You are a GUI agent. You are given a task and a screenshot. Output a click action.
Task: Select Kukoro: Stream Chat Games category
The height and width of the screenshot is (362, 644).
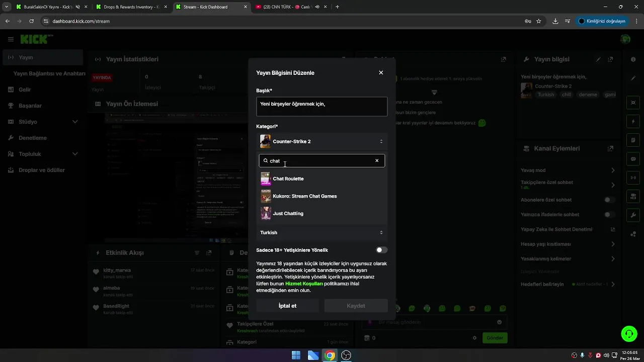pyautogui.click(x=322, y=196)
